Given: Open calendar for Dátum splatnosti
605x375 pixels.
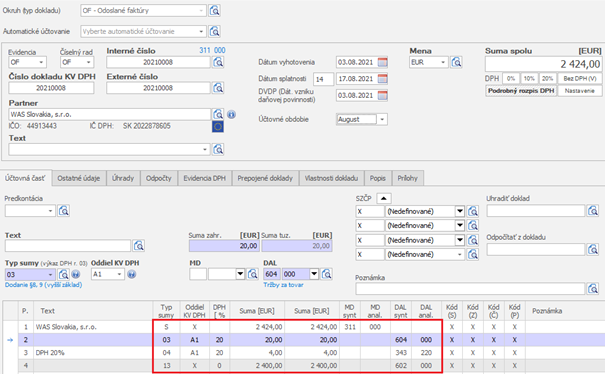Looking at the screenshot, I should 382,79.
